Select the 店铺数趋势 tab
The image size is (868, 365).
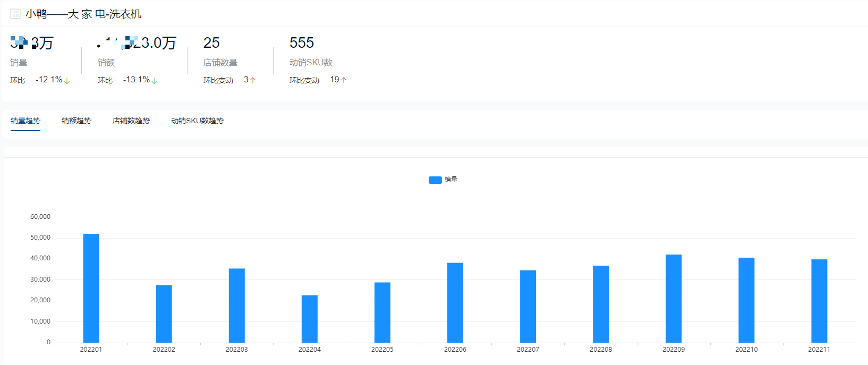(x=131, y=121)
